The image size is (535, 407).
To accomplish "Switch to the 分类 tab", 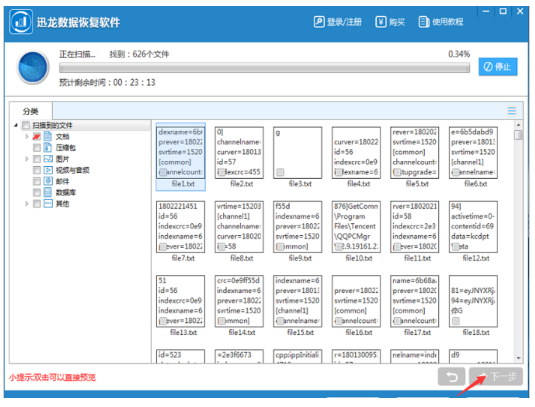I will (31, 111).
